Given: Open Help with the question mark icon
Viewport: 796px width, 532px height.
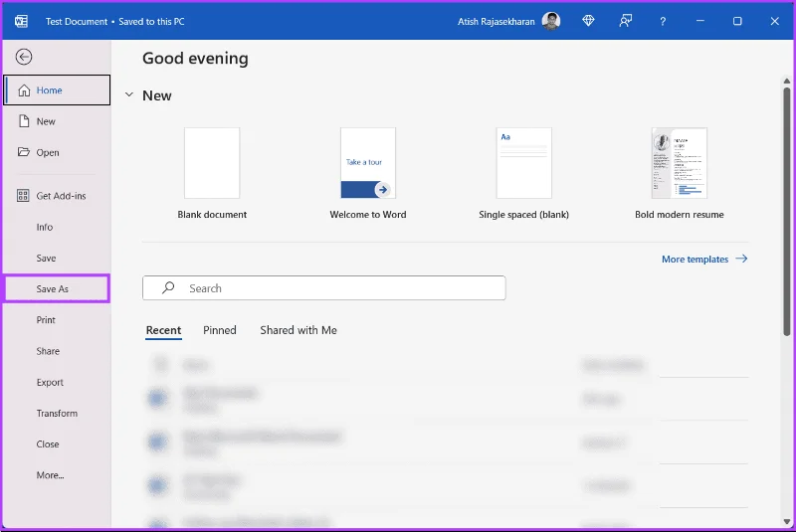Looking at the screenshot, I should tap(663, 21).
